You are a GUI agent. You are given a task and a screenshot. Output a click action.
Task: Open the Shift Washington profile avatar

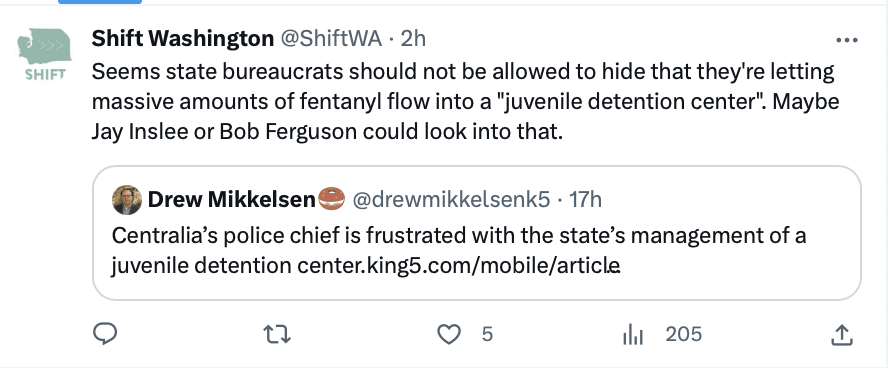[x=44, y=54]
